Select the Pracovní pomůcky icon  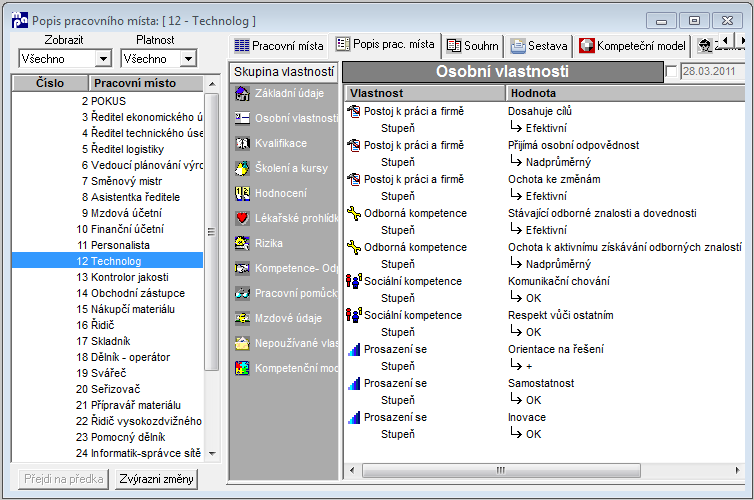pos(242,293)
